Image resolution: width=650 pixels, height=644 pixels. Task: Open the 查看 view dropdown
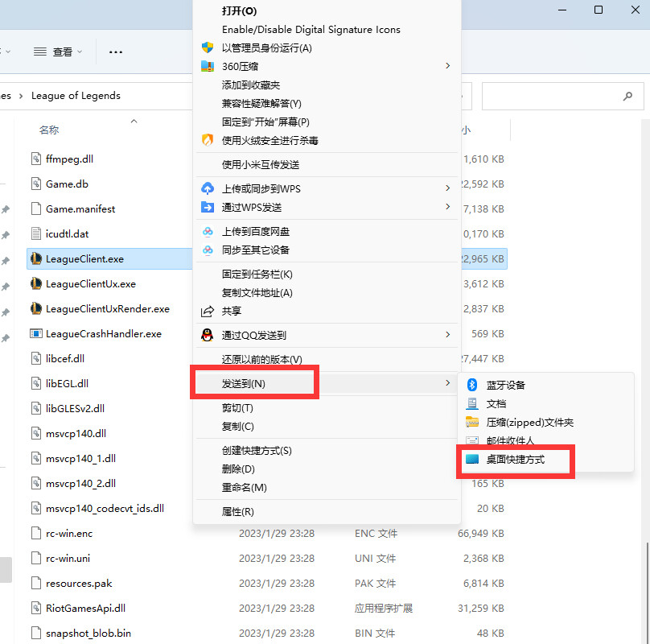[58, 52]
